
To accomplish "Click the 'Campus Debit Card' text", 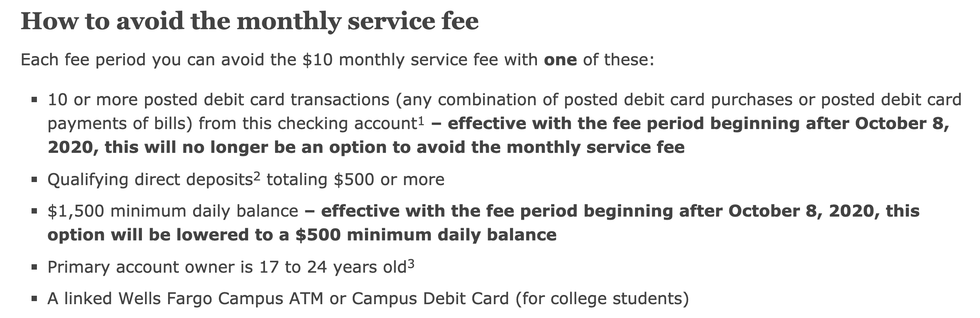I will coord(430,299).
